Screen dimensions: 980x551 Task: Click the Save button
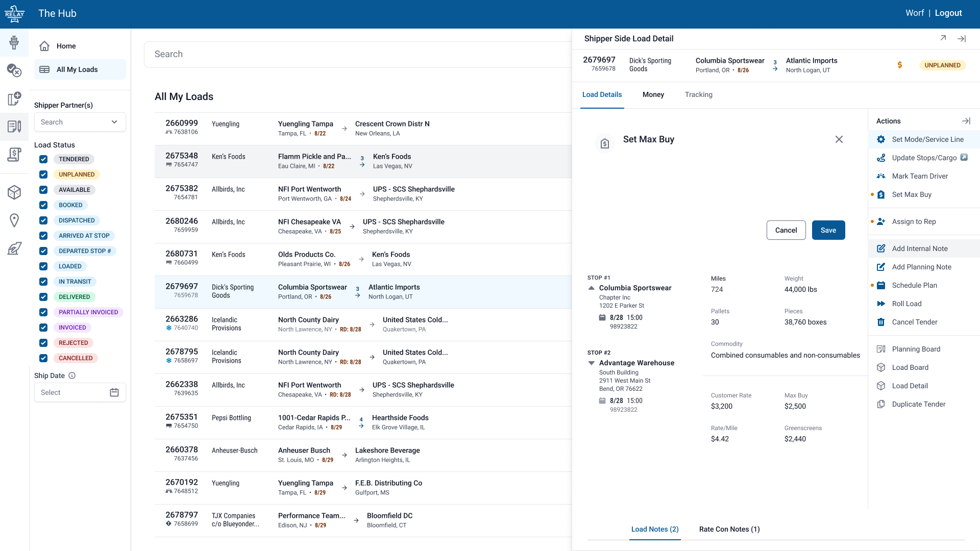(x=828, y=230)
